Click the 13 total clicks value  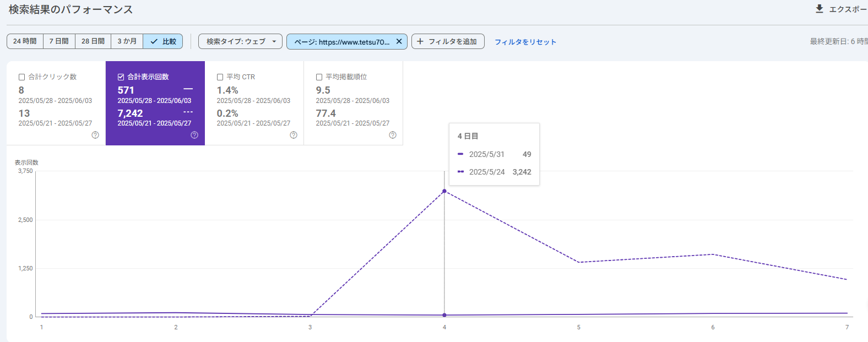(24, 113)
